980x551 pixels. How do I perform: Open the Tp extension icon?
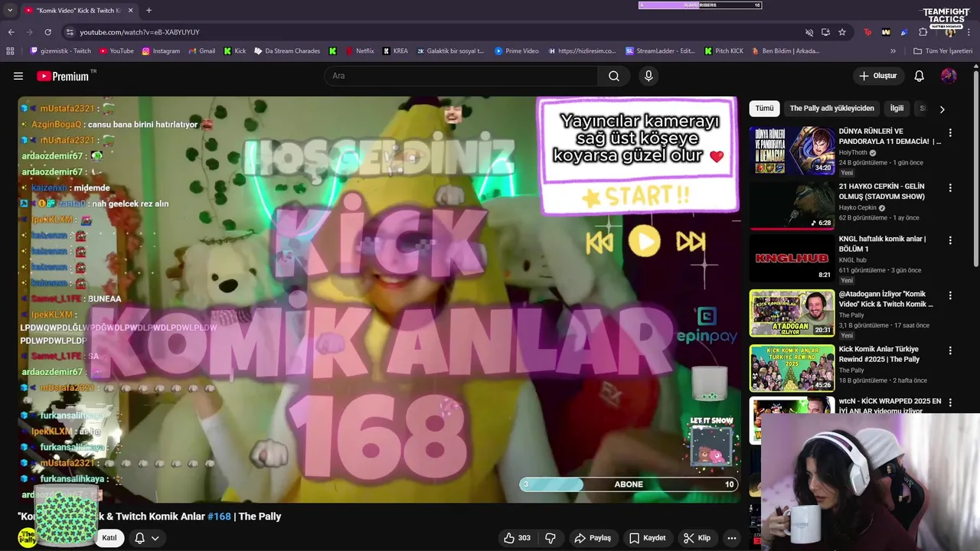(867, 32)
